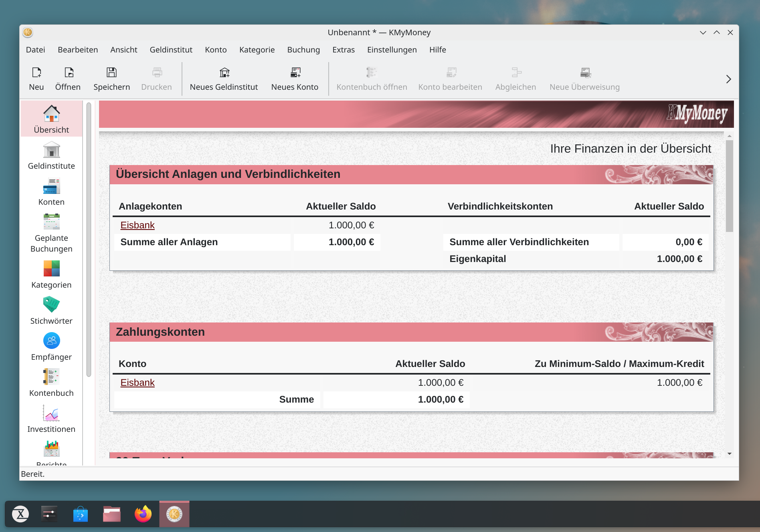Click the sidebar vertical scrollbar
760x532 pixels.
[x=89, y=240]
